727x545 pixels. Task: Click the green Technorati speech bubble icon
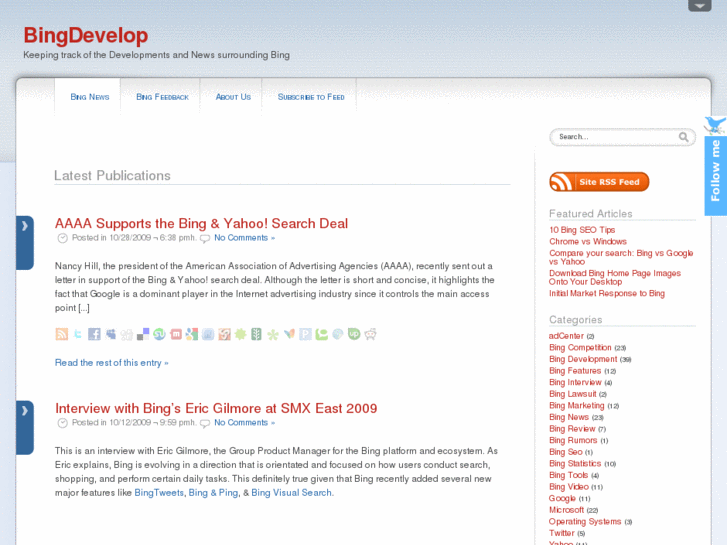click(x=321, y=334)
